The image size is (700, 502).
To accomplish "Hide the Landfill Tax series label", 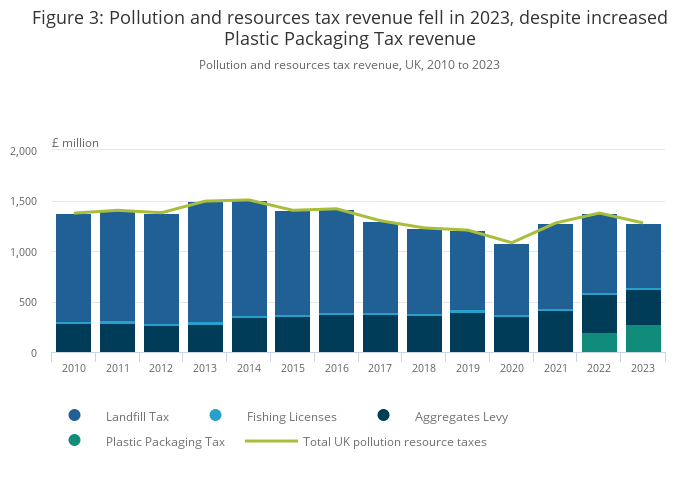I will (135, 416).
